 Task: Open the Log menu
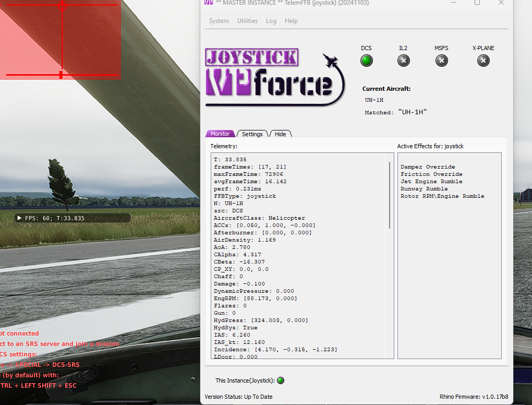[x=271, y=21]
